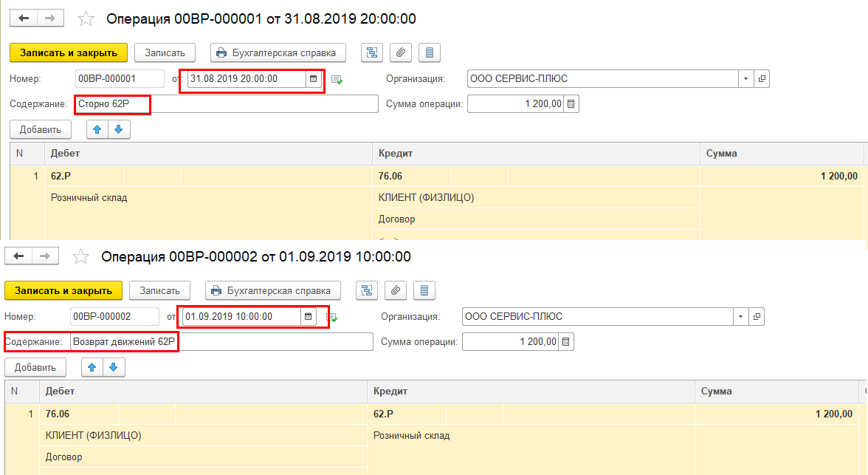Open the calendar picker for date 01.09.2019
This screenshot has width=868, height=475.
pyautogui.click(x=309, y=316)
